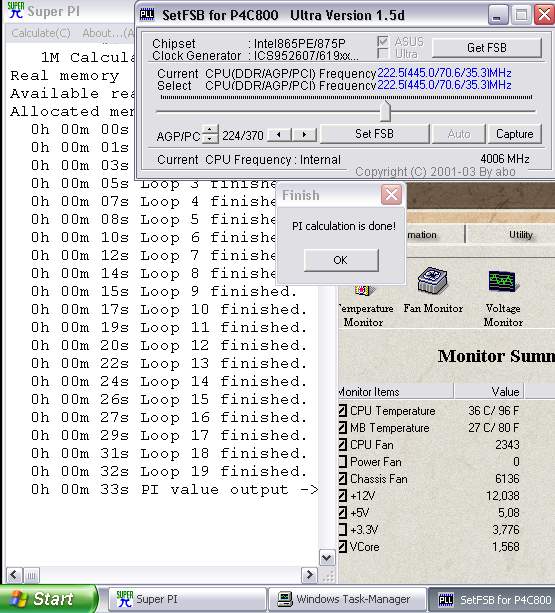Image resolution: width=555 pixels, height=613 pixels.
Task: Click the Super PI title bar icon
Action: 16,11
